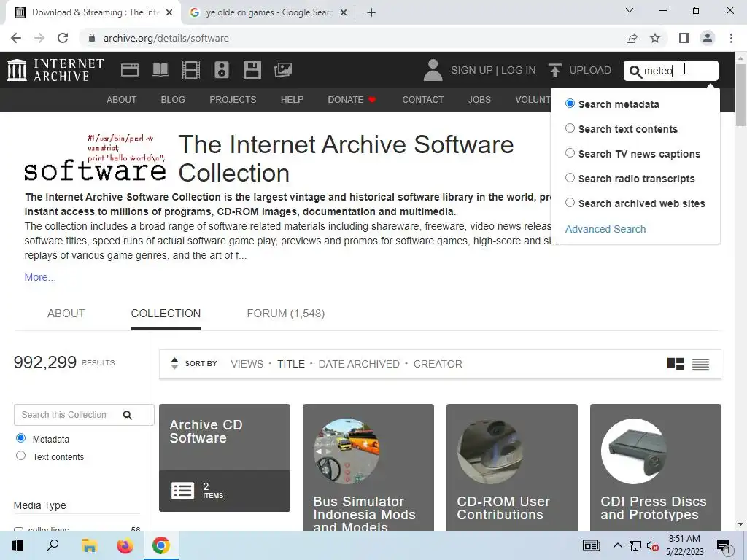This screenshot has height=560, width=747.
Task: Open the Software floppy-disk icon
Action: pos(252,70)
